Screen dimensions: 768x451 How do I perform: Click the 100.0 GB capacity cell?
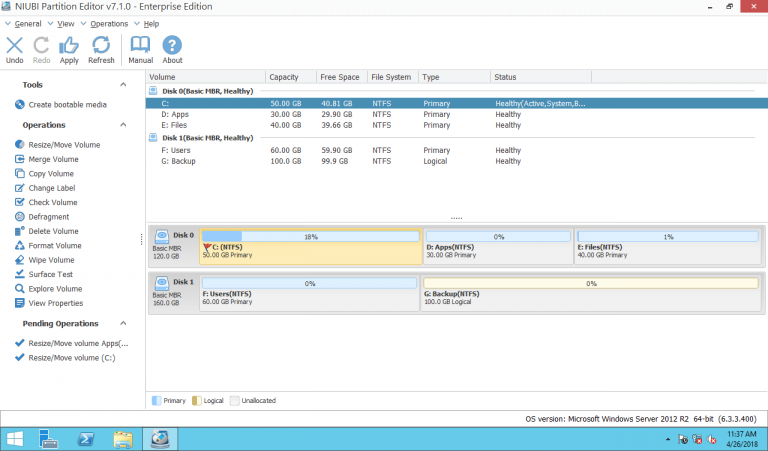(x=286, y=161)
